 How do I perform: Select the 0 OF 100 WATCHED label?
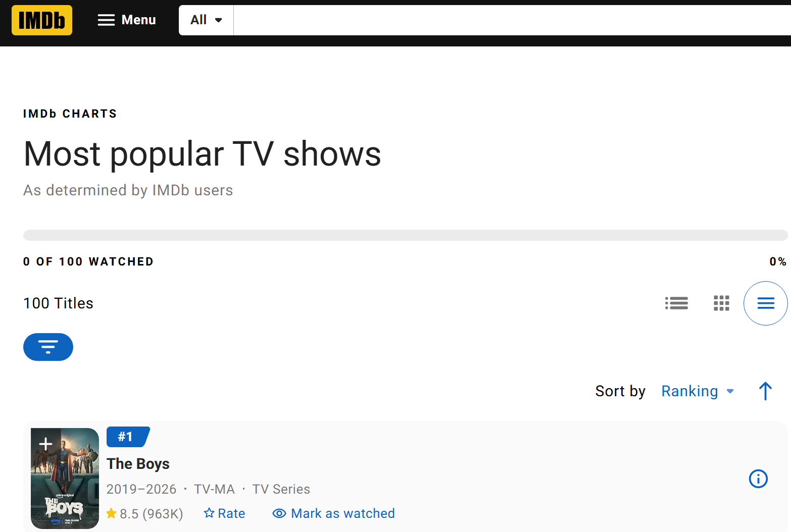click(x=88, y=261)
